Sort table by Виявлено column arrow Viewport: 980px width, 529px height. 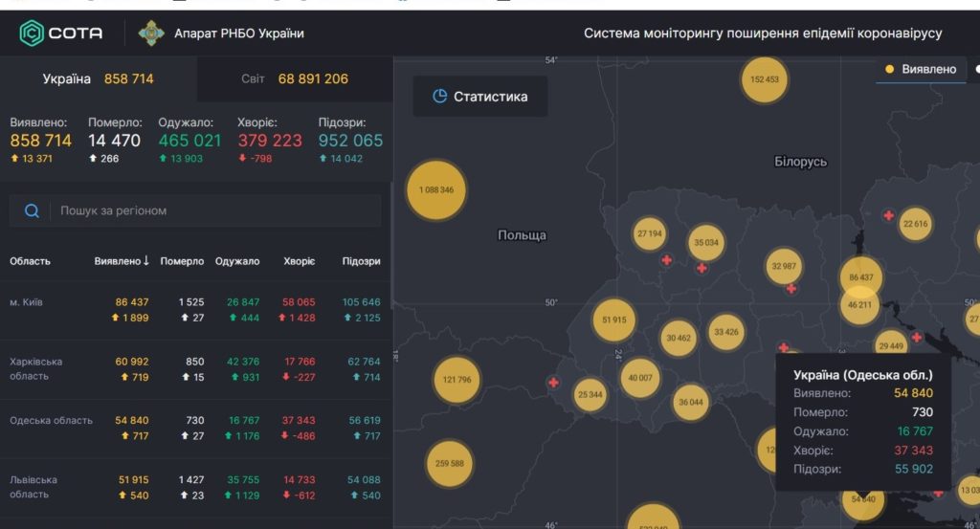(146, 260)
